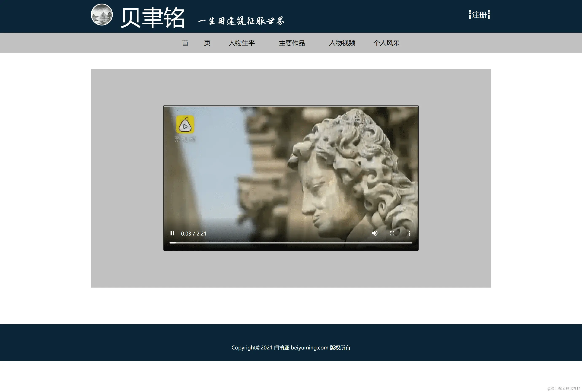Viewport: 582px width, 392px height.
Task: Toggle playback with the pause icon
Action: (x=172, y=234)
